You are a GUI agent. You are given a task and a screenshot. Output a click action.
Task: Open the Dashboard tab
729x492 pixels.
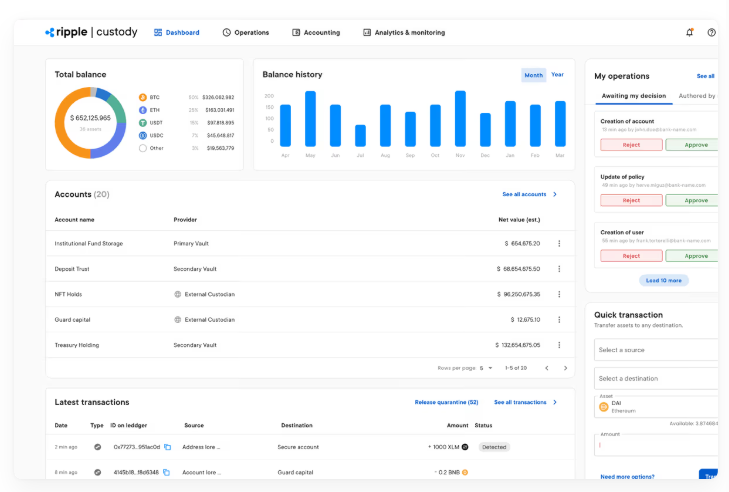[177, 33]
